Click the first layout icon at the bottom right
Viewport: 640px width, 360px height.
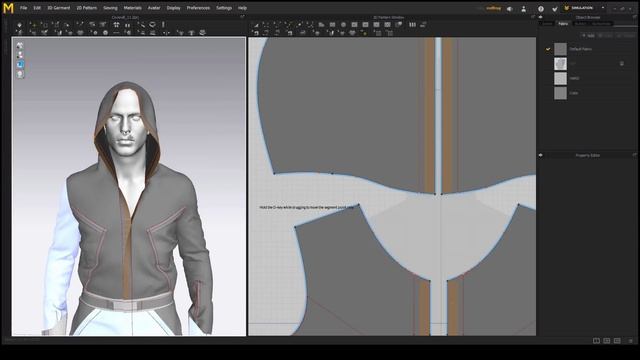[596, 340]
